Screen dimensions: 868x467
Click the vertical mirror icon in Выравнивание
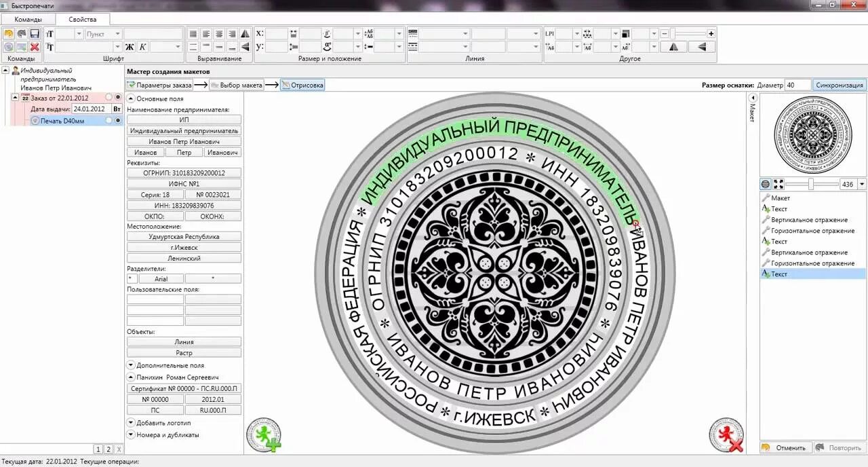coord(245,47)
